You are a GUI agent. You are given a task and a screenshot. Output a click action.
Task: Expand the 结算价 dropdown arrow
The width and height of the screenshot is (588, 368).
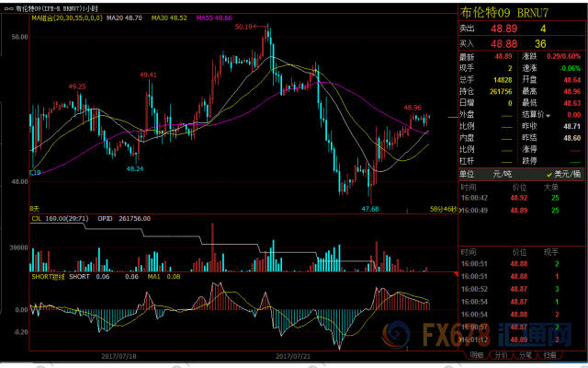(x=548, y=116)
